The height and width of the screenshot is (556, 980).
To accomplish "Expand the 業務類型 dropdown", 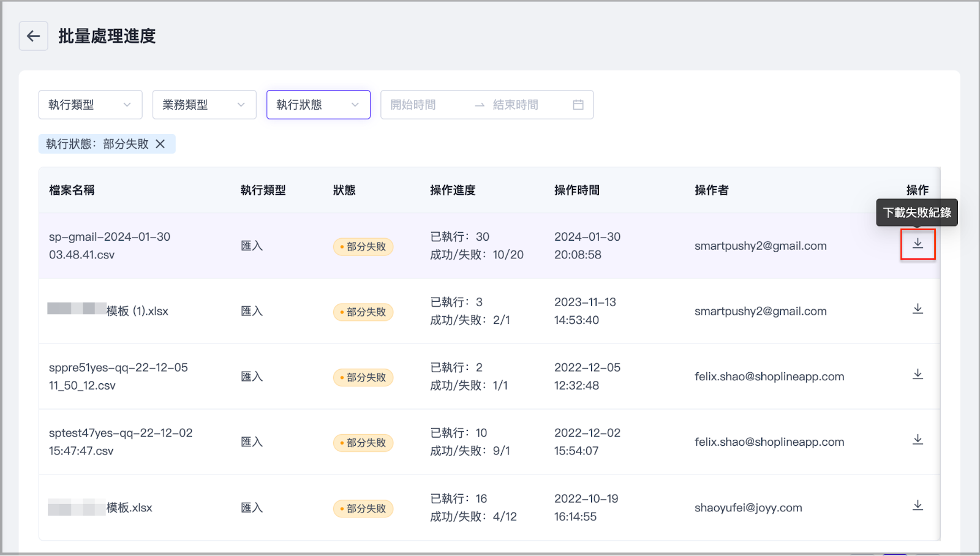I will (204, 105).
